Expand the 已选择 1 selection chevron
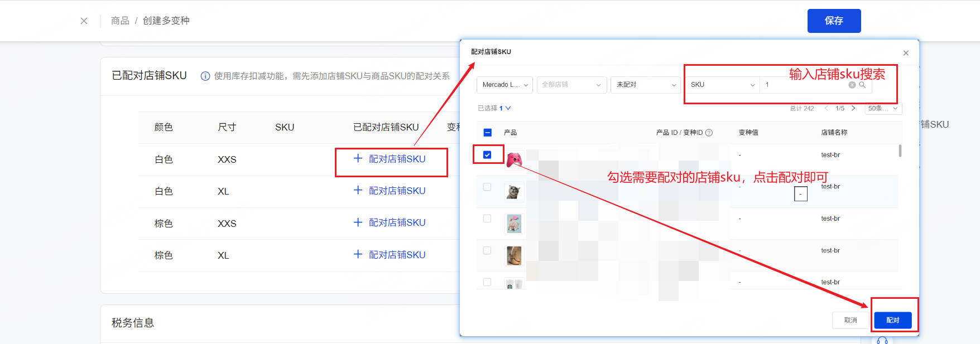The height and width of the screenshot is (344, 980). [x=508, y=108]
